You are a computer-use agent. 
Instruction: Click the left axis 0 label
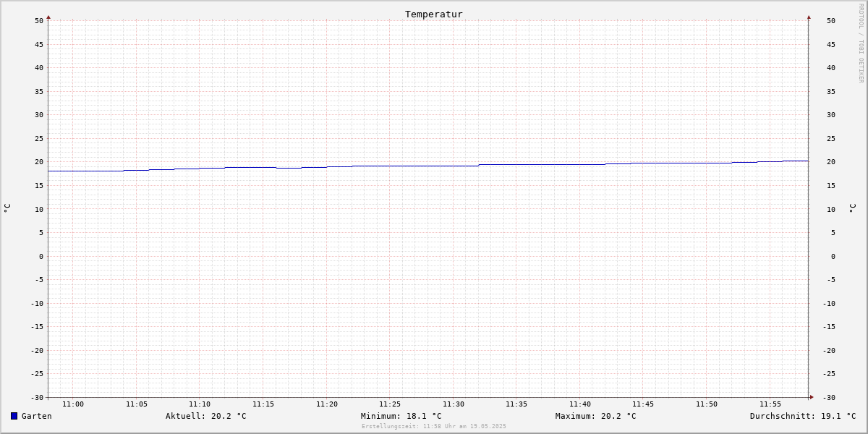click(x=41, y=256)
